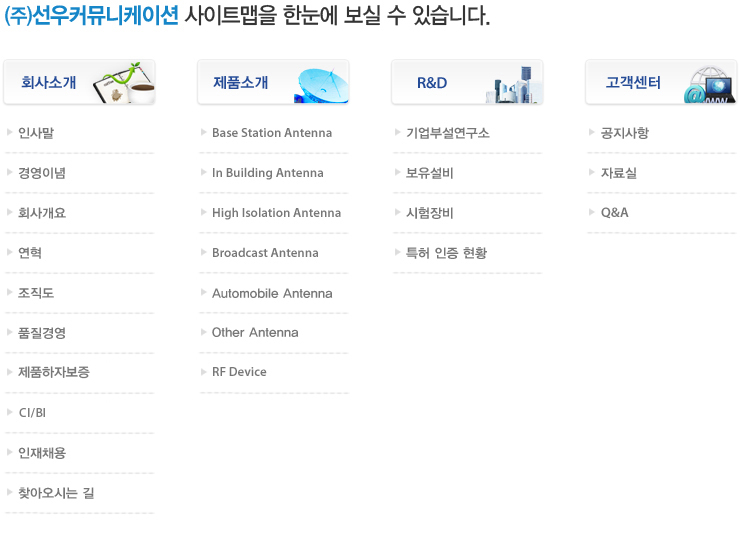Open In Building Antenna product page

[268, 173]
